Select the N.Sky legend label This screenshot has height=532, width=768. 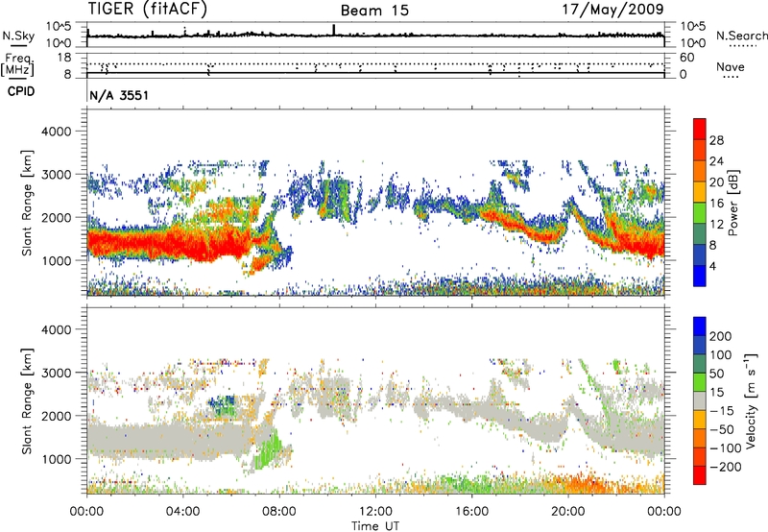(x=18, y=36)
